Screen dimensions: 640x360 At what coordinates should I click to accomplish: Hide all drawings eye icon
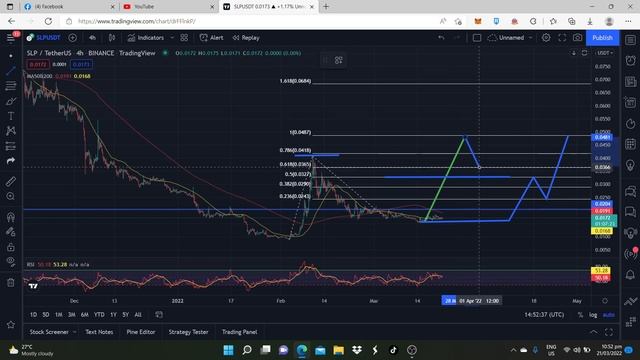11,262
